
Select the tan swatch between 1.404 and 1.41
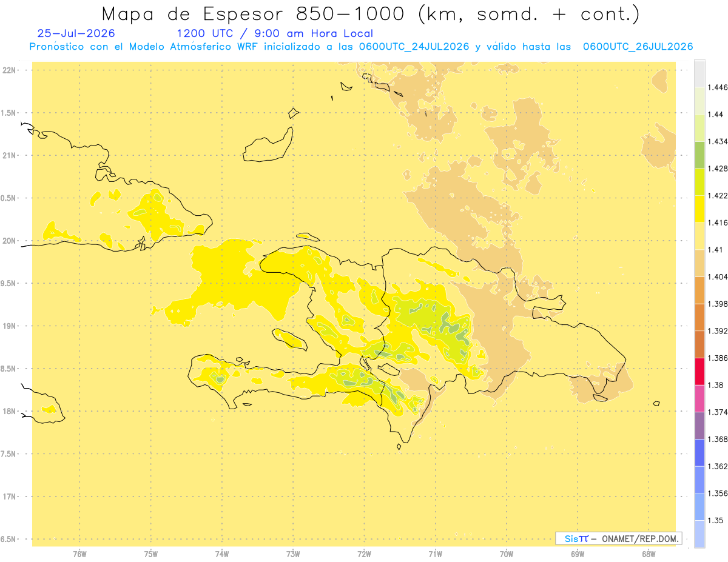(699, 263)
